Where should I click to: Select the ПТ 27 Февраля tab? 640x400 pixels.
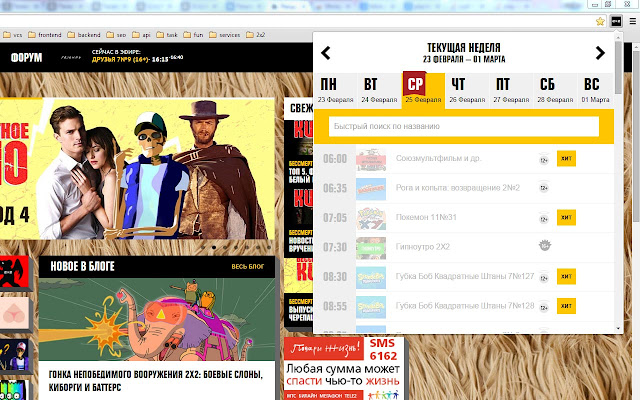[x=511, y=90]
